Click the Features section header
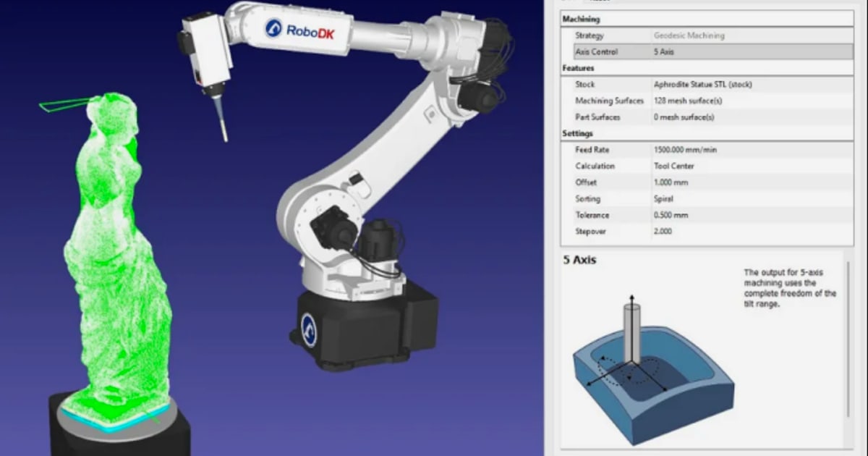The image size is (868, 456). point(578,68)
